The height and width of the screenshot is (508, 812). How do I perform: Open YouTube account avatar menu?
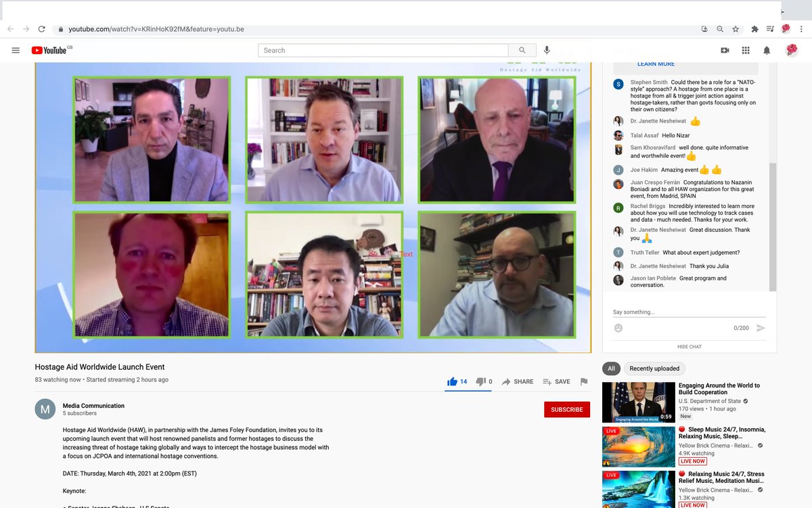pyautogui.click(x=792, y=50)
